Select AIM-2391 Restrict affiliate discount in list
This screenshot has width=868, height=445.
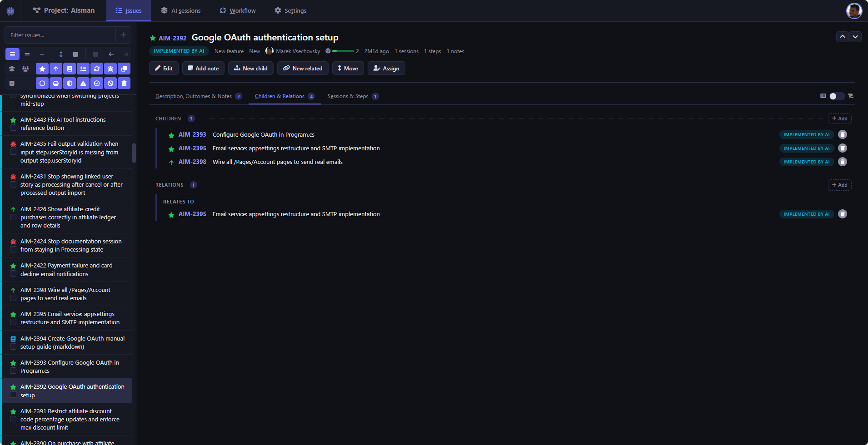coord(67,419)
